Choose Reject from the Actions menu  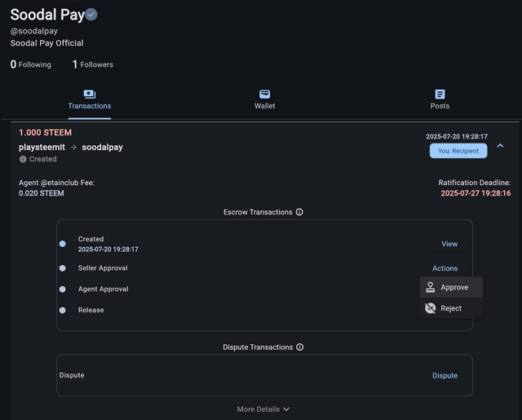coord(451,308)
